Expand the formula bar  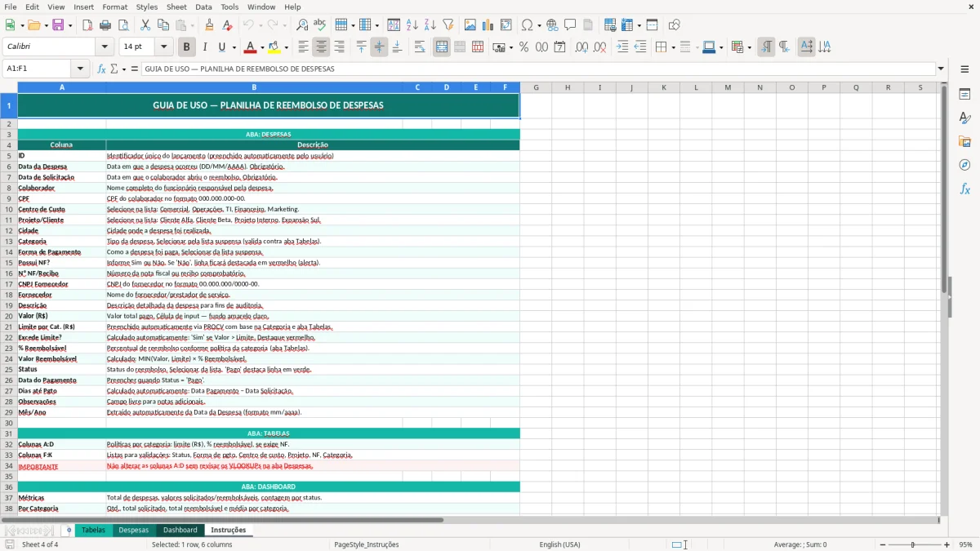(942, 69)
